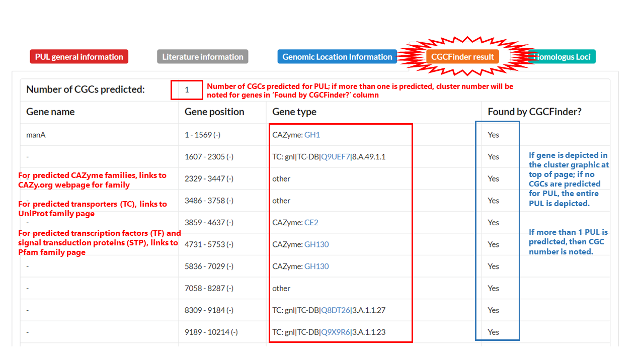Switch to Homologus Loci tab

(x=563, y=57)
